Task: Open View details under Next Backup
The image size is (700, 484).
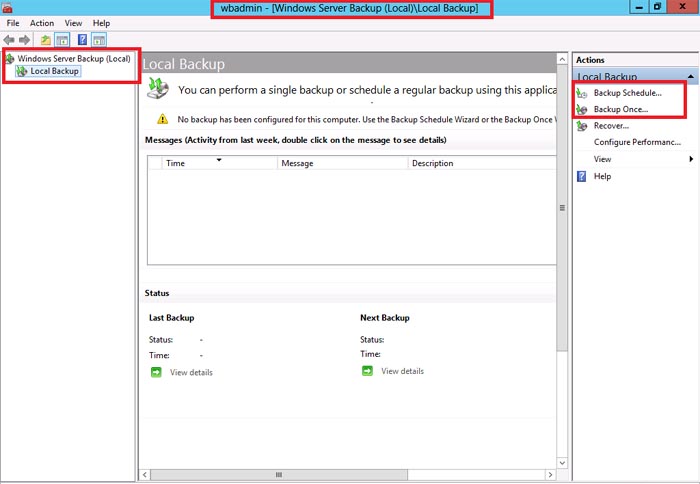Action: point(402,371)
